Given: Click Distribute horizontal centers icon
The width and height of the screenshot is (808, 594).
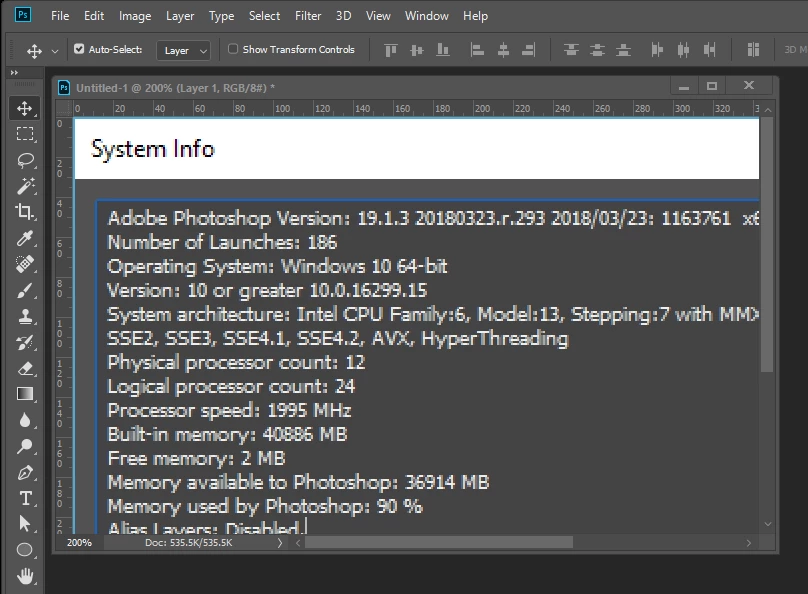Looking at the screenshot, I should click(683, 50).
